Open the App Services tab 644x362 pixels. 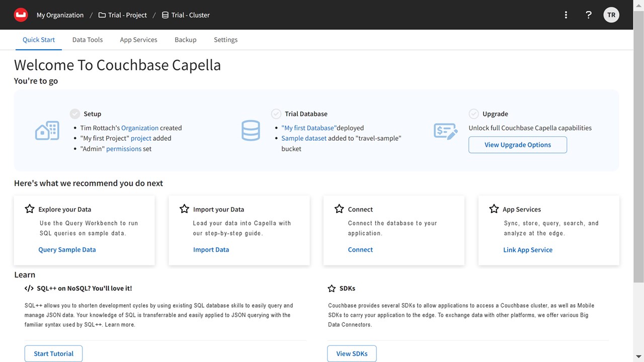point(138,40)
